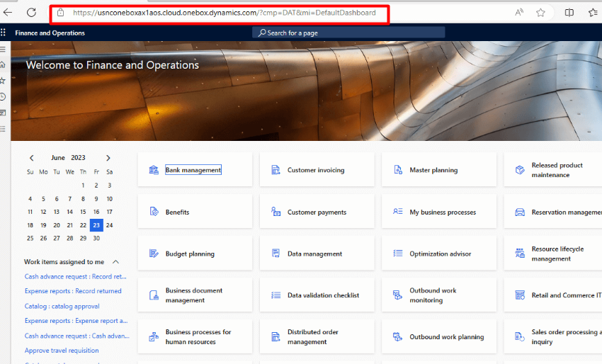
Task: Click the Customer payments tile icon
Action: 276,212
